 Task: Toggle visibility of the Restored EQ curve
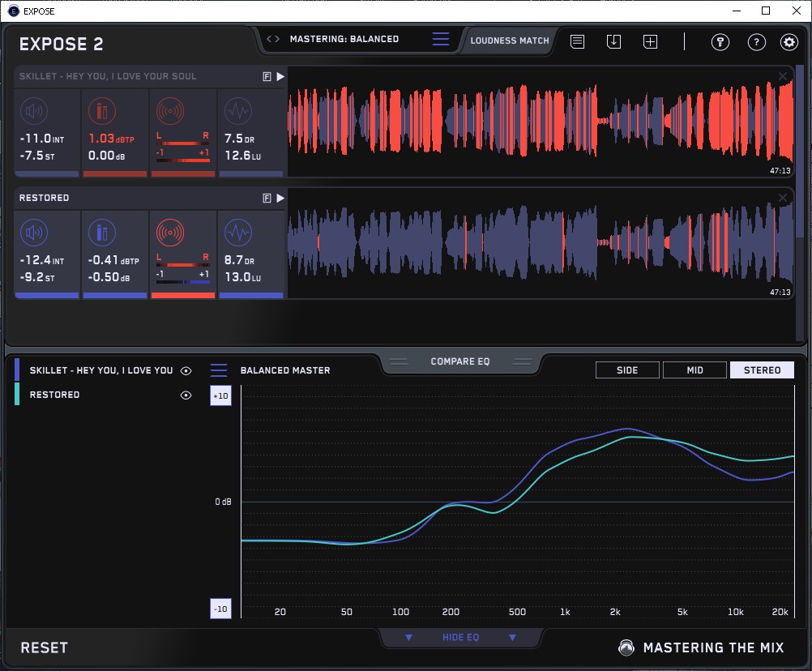186,395
